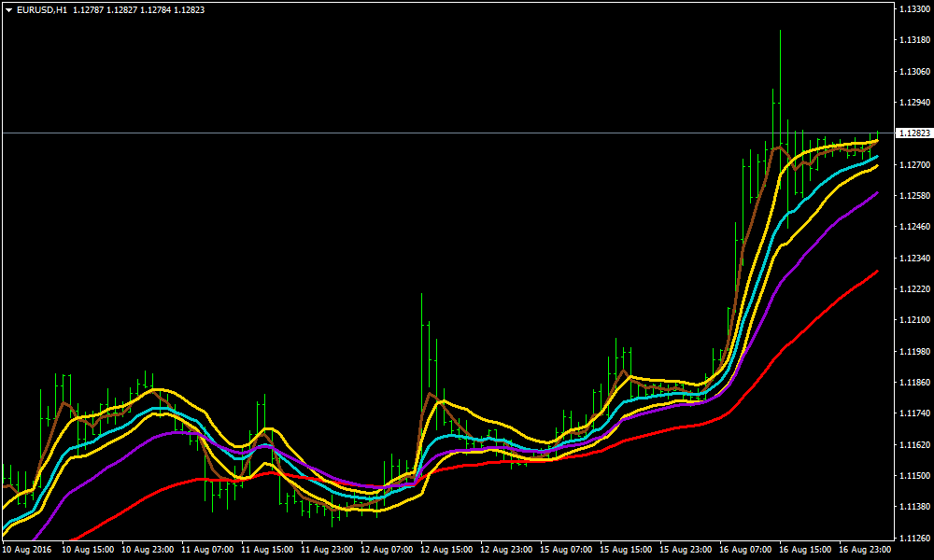Open the EURUSD,H1 chart title menu
The height and width of the screenshot is (560, 934).
click(x=42, y=8)
